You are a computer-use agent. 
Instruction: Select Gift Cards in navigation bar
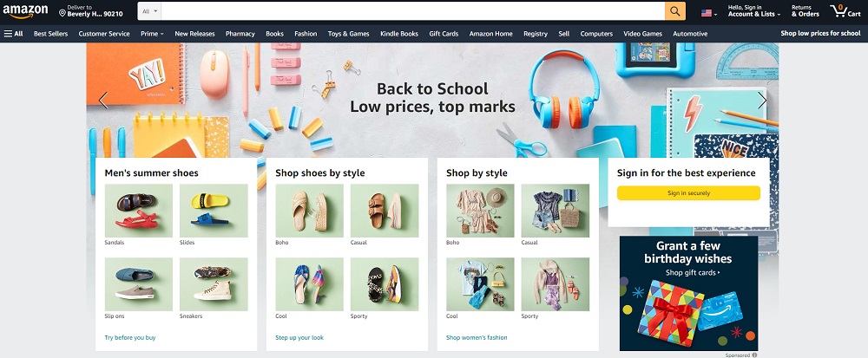[x=444, y=34]
